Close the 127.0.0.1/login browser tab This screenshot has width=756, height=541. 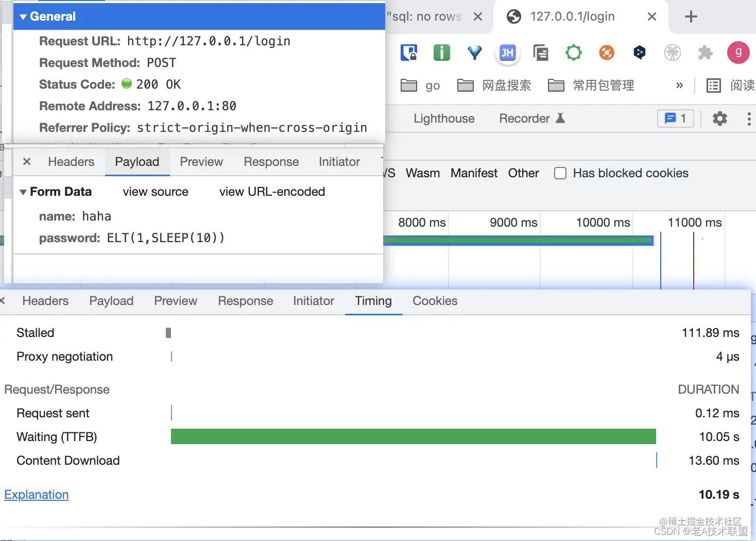[x=652, y=17]
